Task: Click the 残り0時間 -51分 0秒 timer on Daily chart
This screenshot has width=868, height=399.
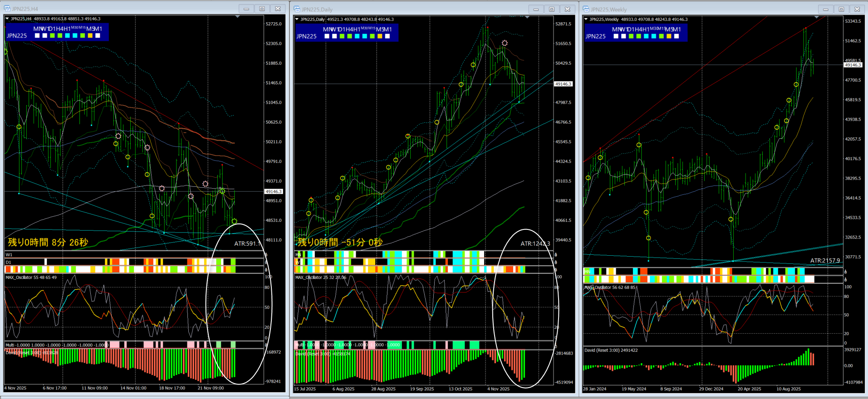Action: (x=340, y=242)
